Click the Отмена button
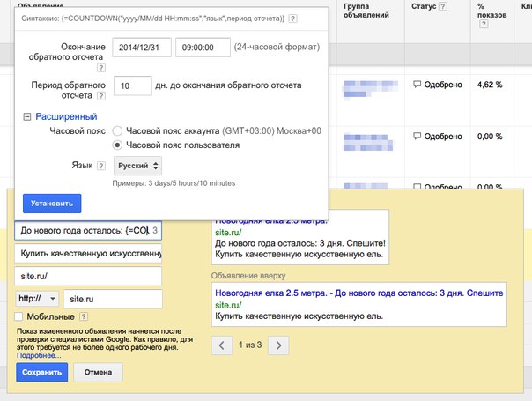The image size is (532, 401). [x=98, y=372]
